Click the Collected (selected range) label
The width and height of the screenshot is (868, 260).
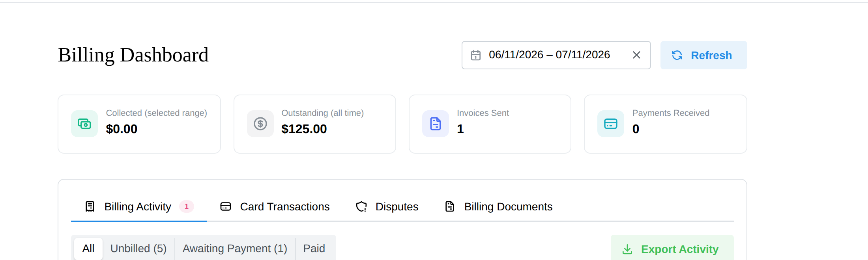(x=157, y=113)
